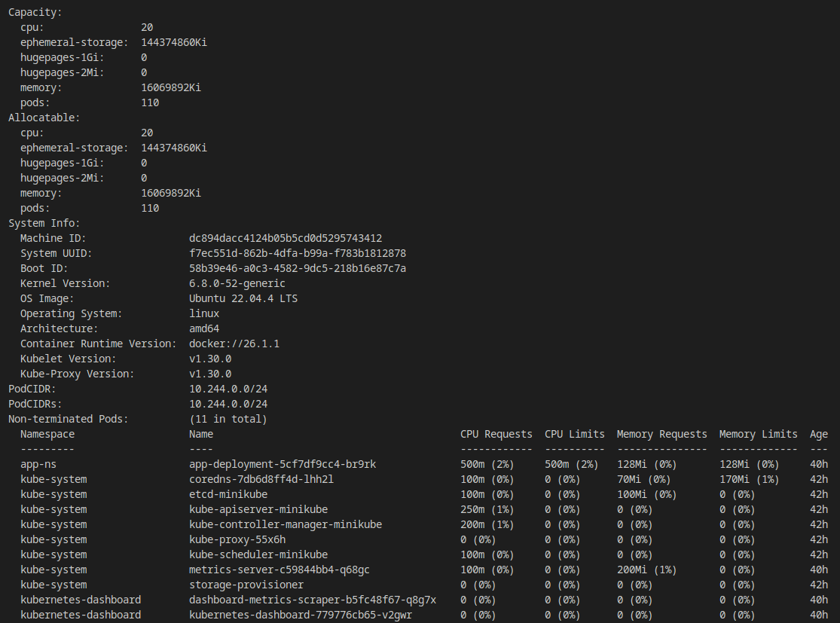Image resolution: width=840 pixels, height=623 pixels.
Task: Click the Age column header
Action: point(819,434)
